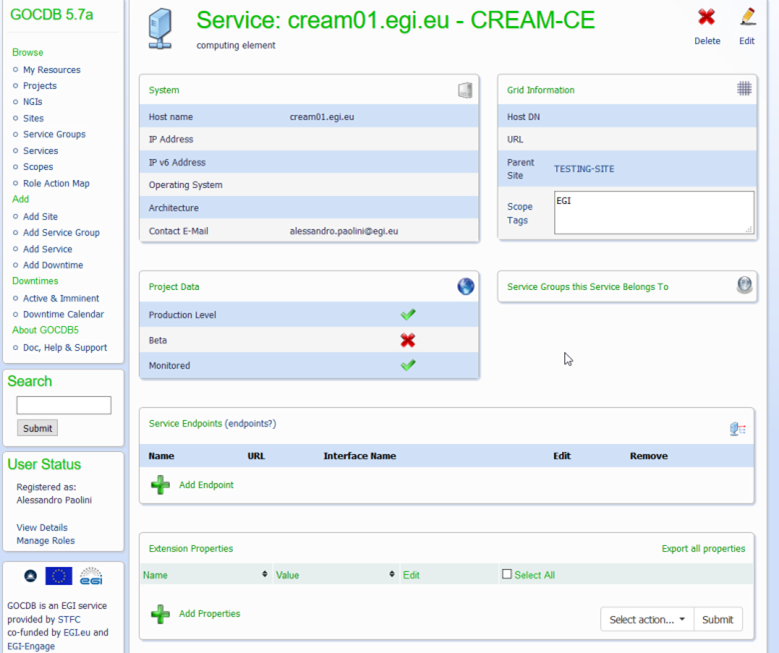Click the Add Endpoint link
779x653 pixels.
[x=206, y=485]
